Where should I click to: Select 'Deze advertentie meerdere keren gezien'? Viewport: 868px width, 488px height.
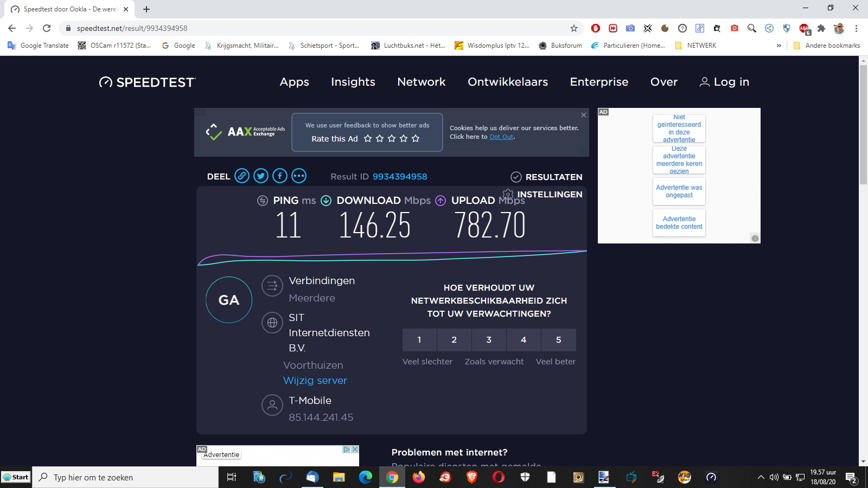point(679,160)
